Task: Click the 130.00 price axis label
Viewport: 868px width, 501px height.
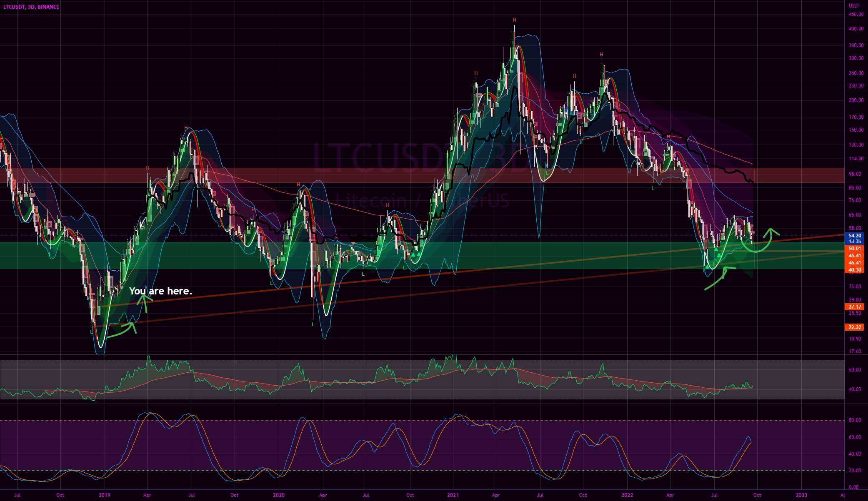Action: pos(856,145)
